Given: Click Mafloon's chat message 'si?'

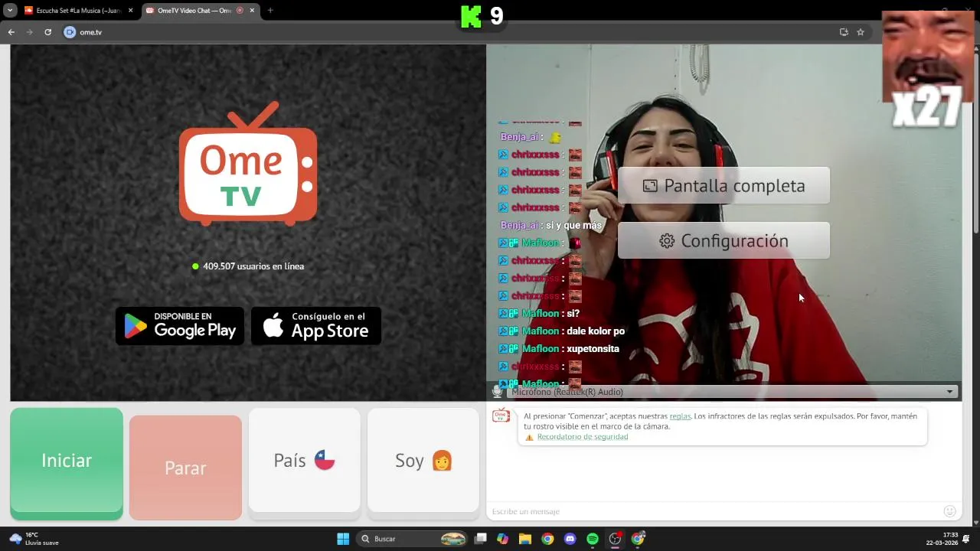Looking at the screenshot, I should (573, 314).
